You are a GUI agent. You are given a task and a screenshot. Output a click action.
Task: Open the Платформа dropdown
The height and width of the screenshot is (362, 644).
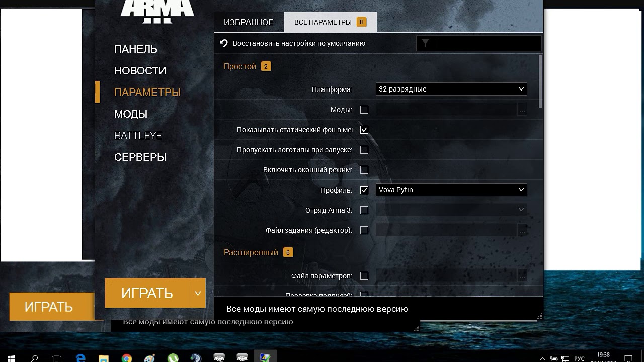[x=451, y=89]
